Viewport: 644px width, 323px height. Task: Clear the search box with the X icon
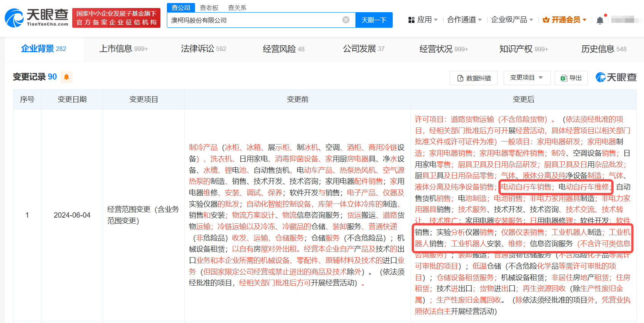(346, 20)
